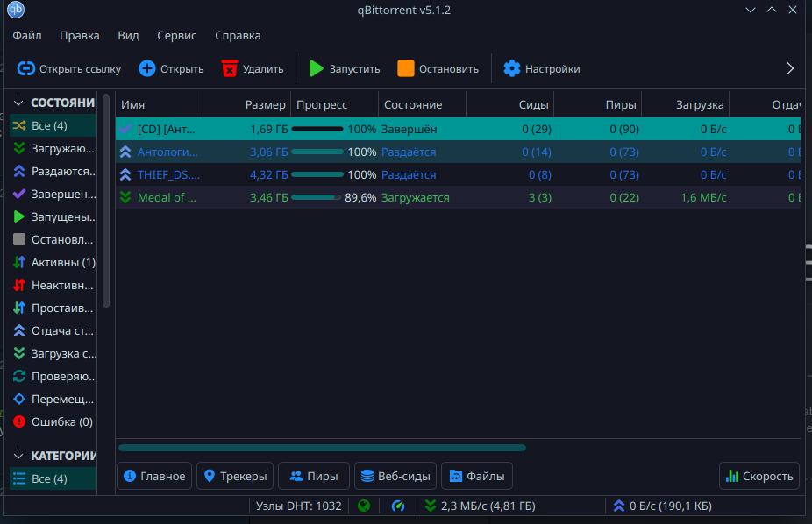Switch to the 'Файлы' tab
Image resolution: width=812 pixels, height=524 pixels.
(x=477, y=476)
